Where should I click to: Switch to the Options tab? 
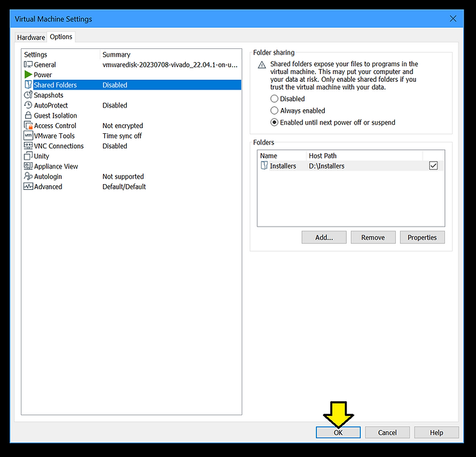point(61,37)
